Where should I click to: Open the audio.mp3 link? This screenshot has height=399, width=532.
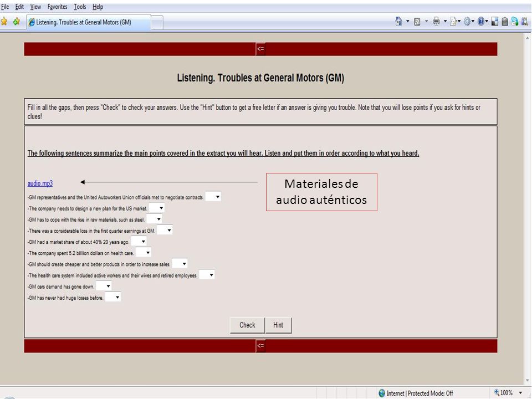pos(40,183)
